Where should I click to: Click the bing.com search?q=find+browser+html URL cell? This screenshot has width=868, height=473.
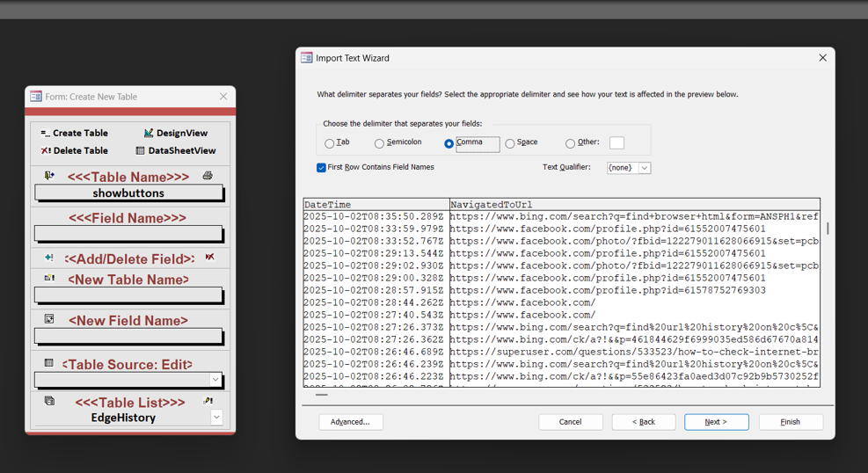[x=634, y=216]
